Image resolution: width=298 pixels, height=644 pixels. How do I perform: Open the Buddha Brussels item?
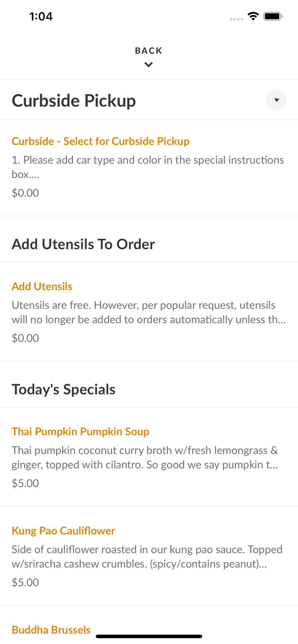tap(51, 630)
